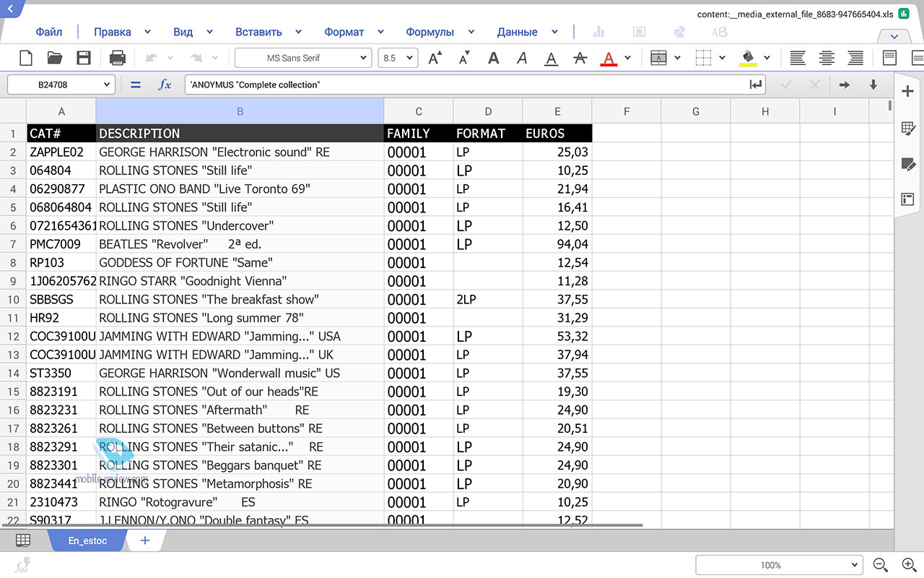Open a file with the folder icon
The height and width of the screenshot is (578, 924).
tap(55, 58)
